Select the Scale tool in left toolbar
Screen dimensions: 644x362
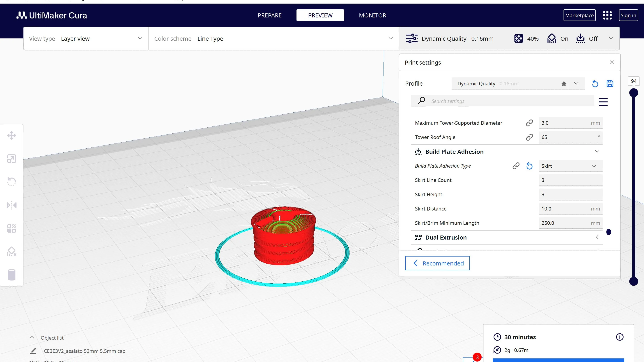pos(11,159)
